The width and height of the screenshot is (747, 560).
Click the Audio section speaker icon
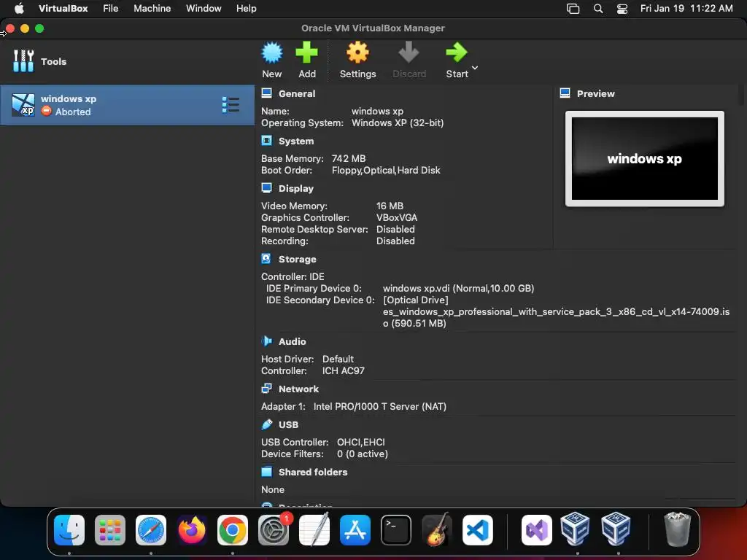(267, 341)
